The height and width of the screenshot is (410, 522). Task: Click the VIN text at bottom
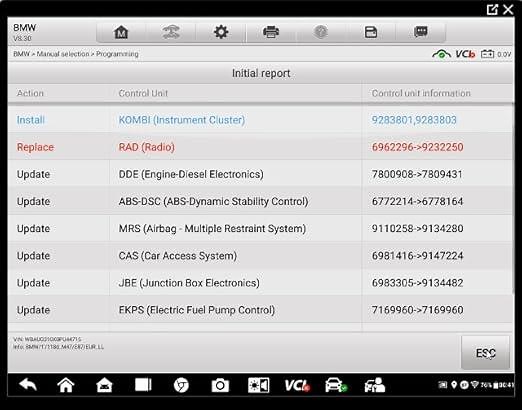(x=47, y=339)
